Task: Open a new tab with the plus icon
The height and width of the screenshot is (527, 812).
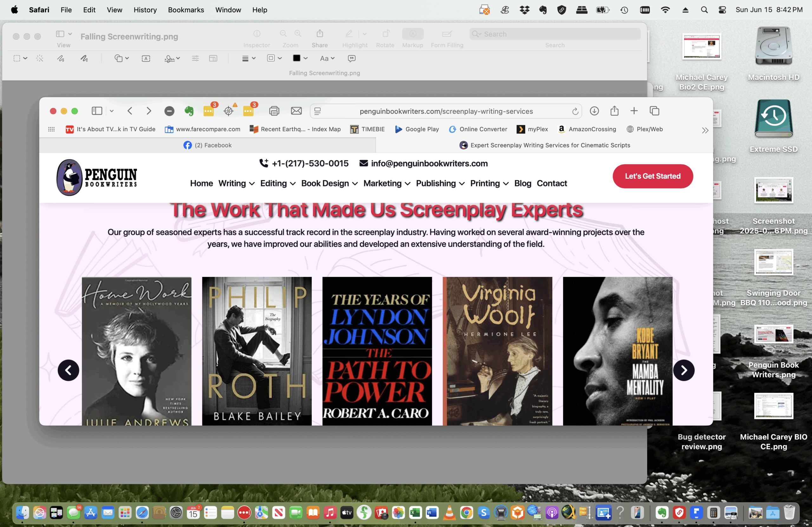Action: (634, 111)
